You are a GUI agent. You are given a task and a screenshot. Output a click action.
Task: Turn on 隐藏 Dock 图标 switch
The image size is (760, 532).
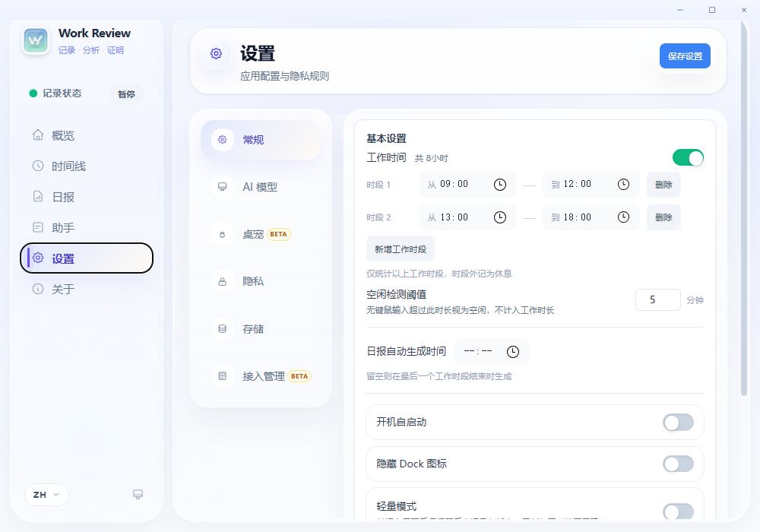[678, 464]
